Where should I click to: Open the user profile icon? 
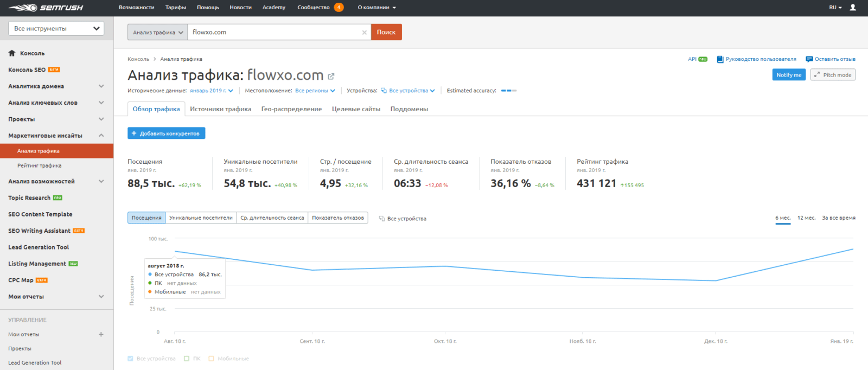[853, 8]
